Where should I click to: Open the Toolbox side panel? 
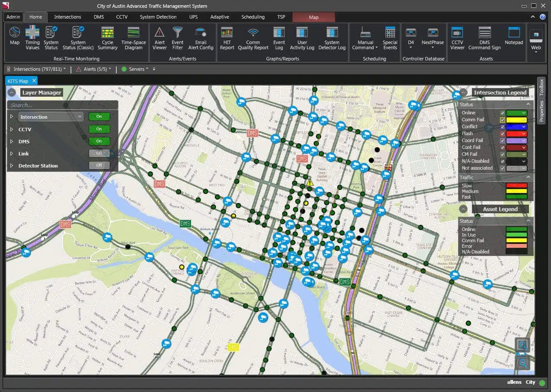point(541,87)
